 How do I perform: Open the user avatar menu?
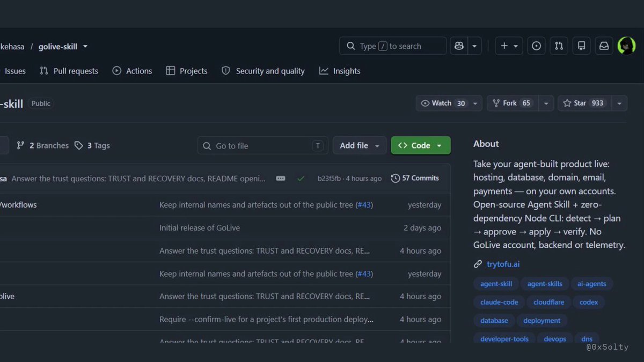[x=626, y=46]
